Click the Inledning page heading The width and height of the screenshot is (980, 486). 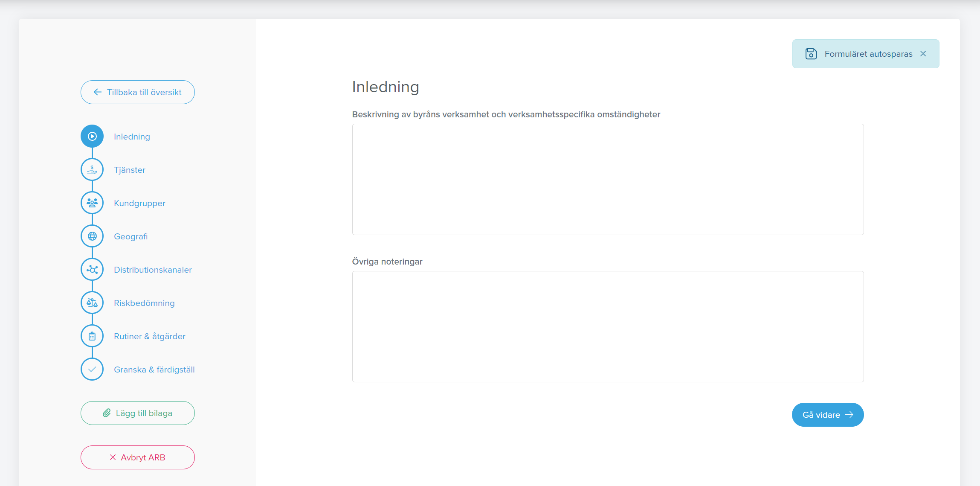[386, 87]
